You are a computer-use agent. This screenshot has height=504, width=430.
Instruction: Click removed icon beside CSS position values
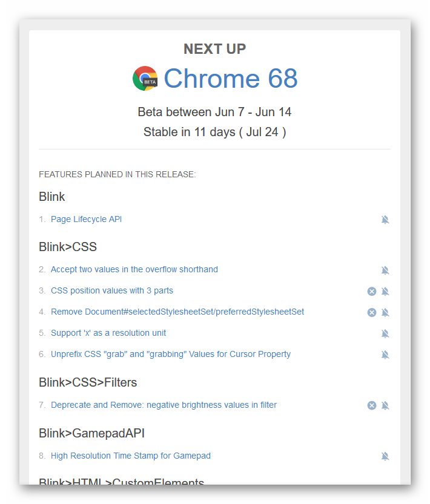click(x=372, y=292)
